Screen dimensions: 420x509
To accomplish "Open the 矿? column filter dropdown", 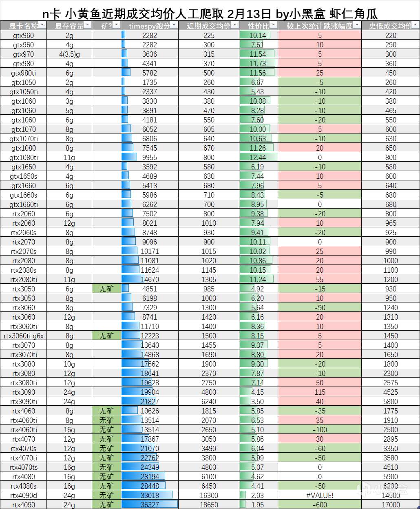I will [x=116, y=26].
